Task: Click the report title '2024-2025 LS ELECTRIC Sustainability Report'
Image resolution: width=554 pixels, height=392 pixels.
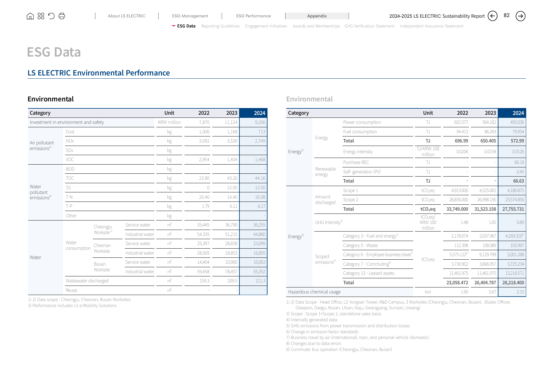Action: tap(437, 16)
